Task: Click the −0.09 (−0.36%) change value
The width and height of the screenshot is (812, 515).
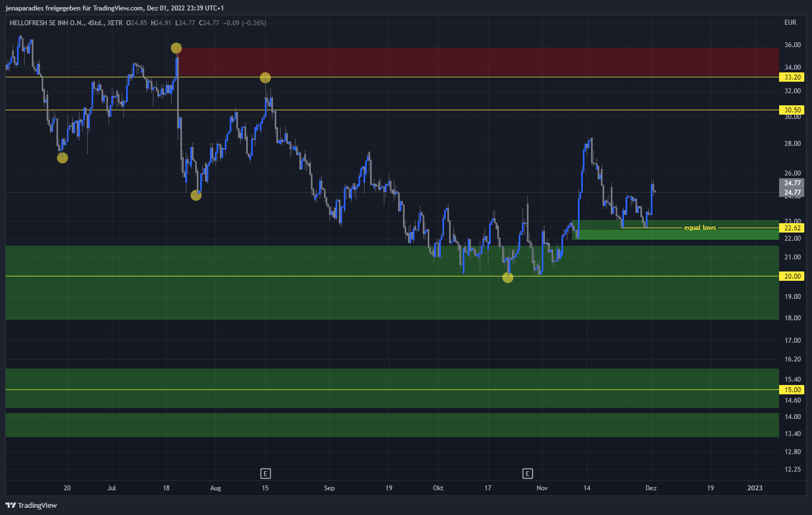Action: (x=245, y=23)
